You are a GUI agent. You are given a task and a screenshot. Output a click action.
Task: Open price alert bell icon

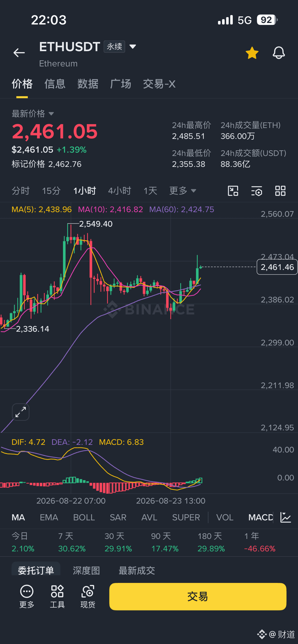[279, 53]
